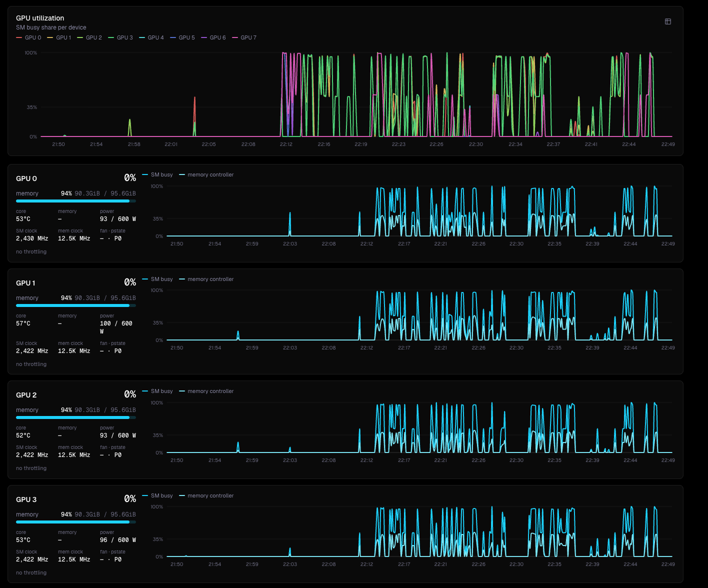Click "no throttling" status on GPU 3 card

click(31, 573)
